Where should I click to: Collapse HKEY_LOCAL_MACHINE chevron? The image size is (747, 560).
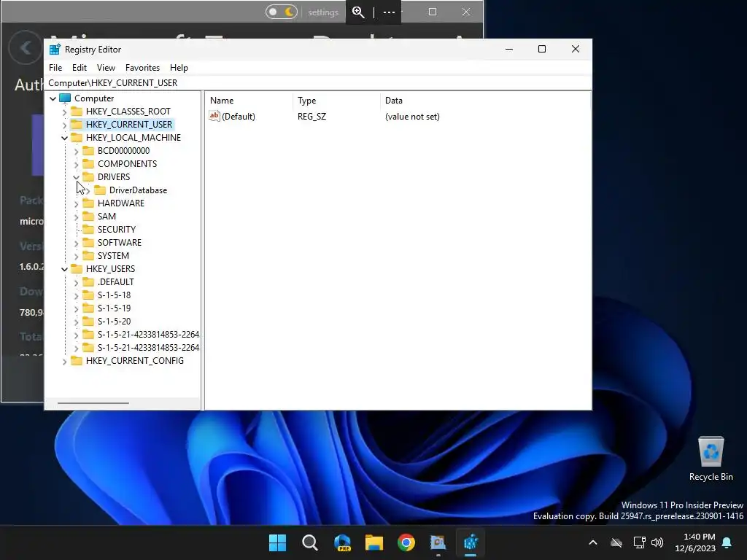(65, 138)
